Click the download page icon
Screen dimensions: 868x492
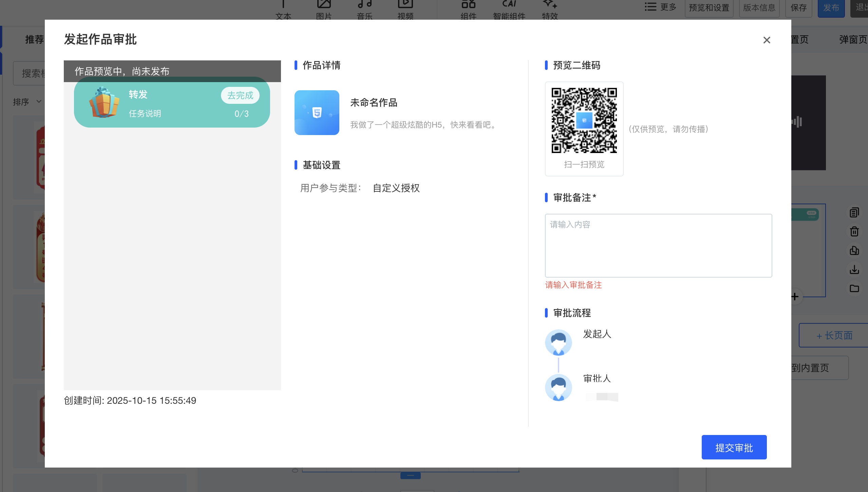pos(854,269)
